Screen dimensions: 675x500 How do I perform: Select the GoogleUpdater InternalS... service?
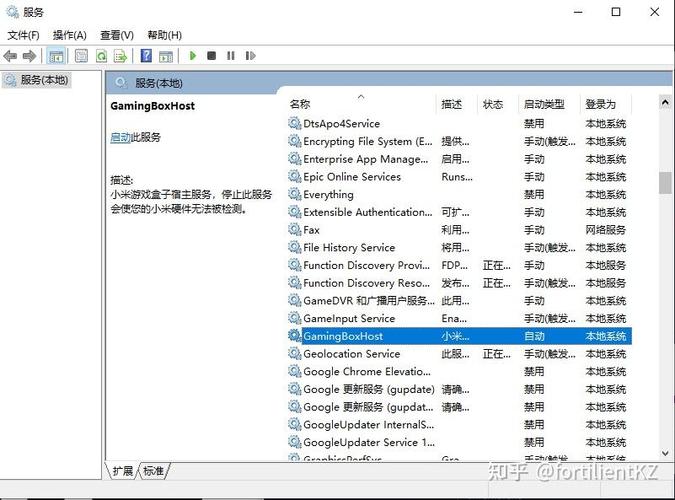[x=459, y=425]
